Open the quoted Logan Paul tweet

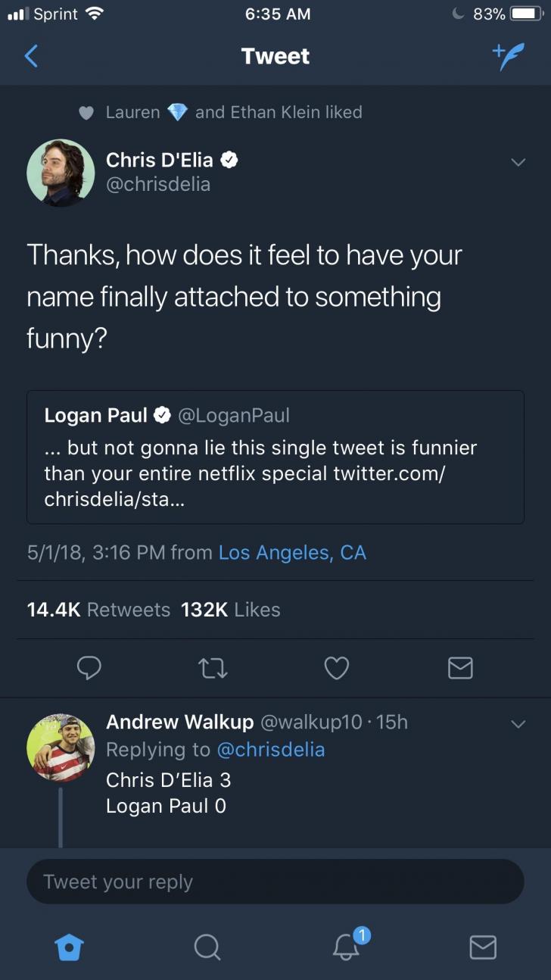[275, 457]
